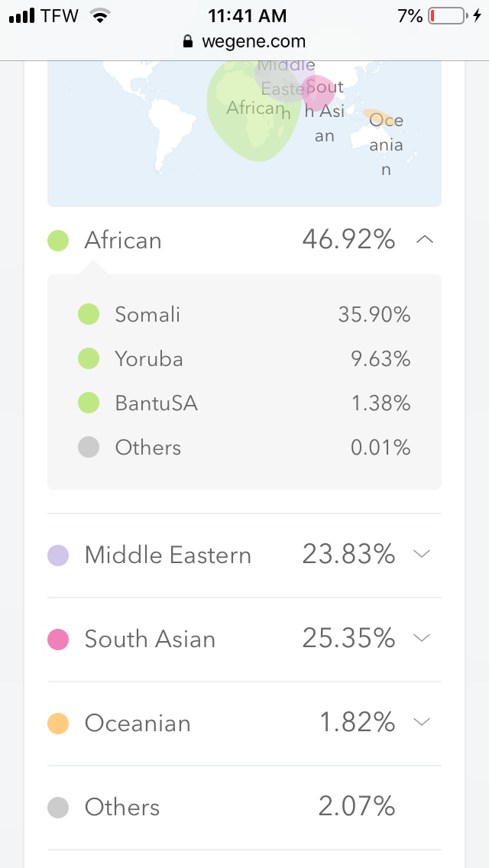Tap the lock icon in address bar
Image resolution: width=489 pixels, height=868 pixels.
(188, 42)
